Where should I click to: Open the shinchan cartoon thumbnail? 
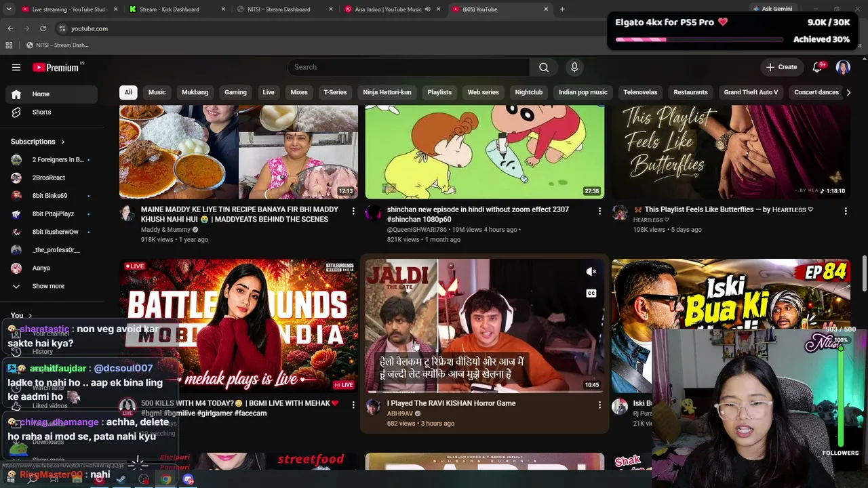pos(485,152)
